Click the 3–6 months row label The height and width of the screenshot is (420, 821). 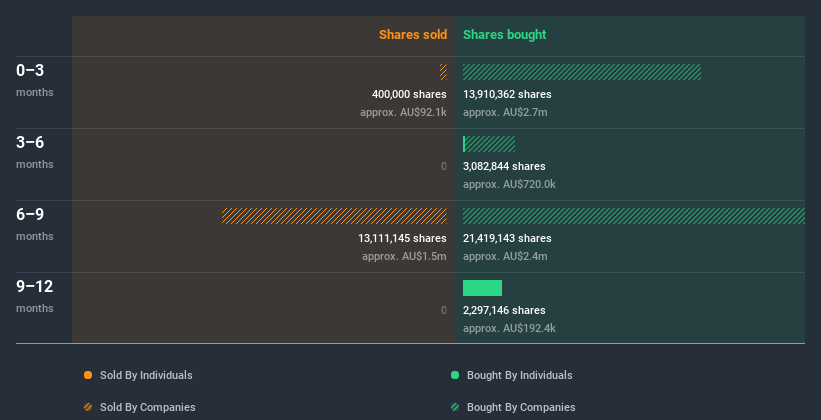[35, 152]
